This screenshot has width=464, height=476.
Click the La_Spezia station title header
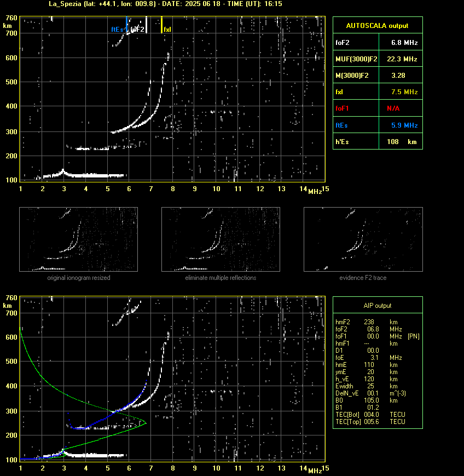coord(166,4)
